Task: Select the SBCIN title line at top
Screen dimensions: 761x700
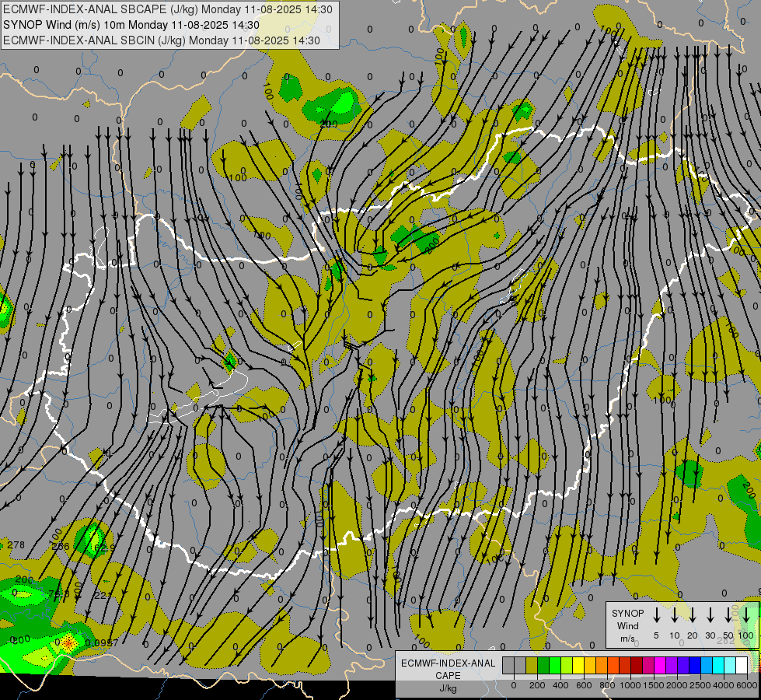Action: (162, 40)
